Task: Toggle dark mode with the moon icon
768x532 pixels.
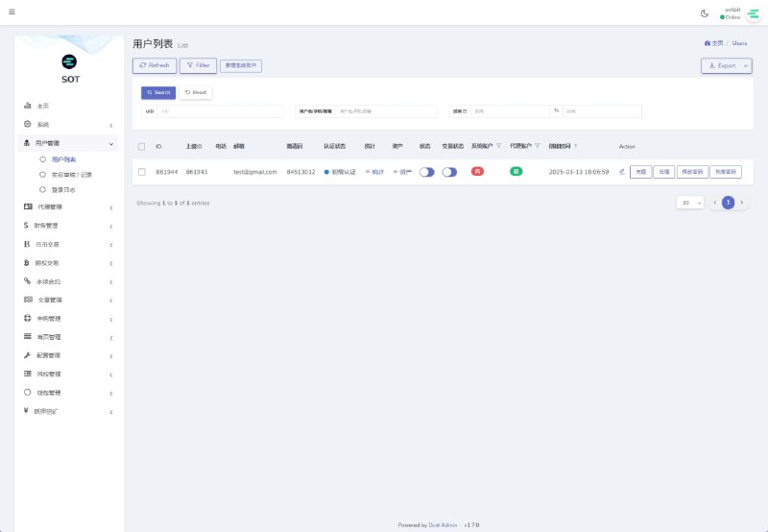Action: click(x=705, y=13)
